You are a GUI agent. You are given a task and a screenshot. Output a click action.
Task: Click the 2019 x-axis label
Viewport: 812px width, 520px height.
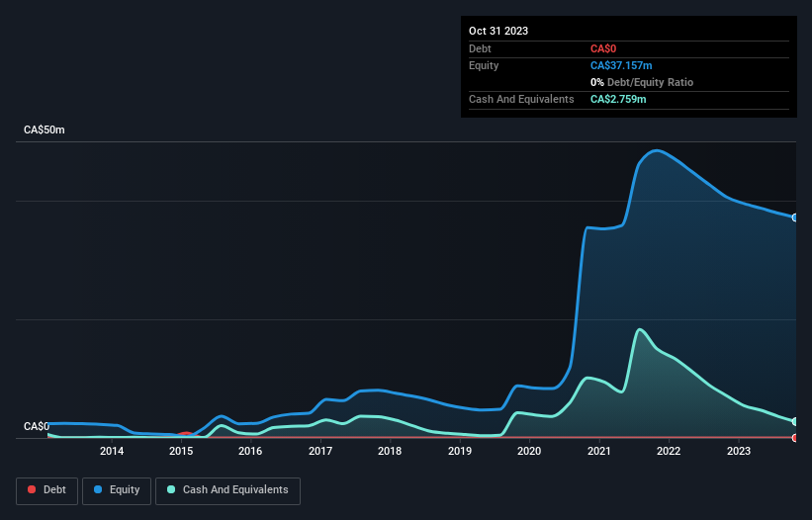click(x=460, y=451)
